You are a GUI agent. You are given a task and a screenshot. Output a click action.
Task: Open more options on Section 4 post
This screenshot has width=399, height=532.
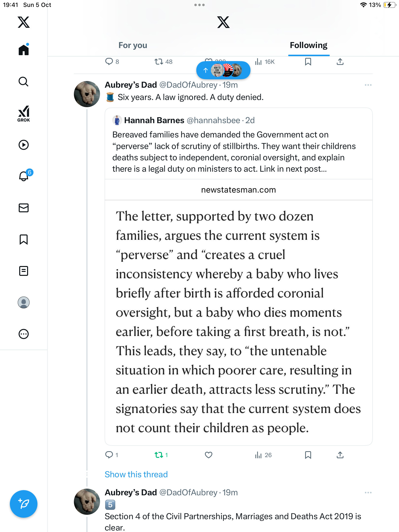click(368, 493)
